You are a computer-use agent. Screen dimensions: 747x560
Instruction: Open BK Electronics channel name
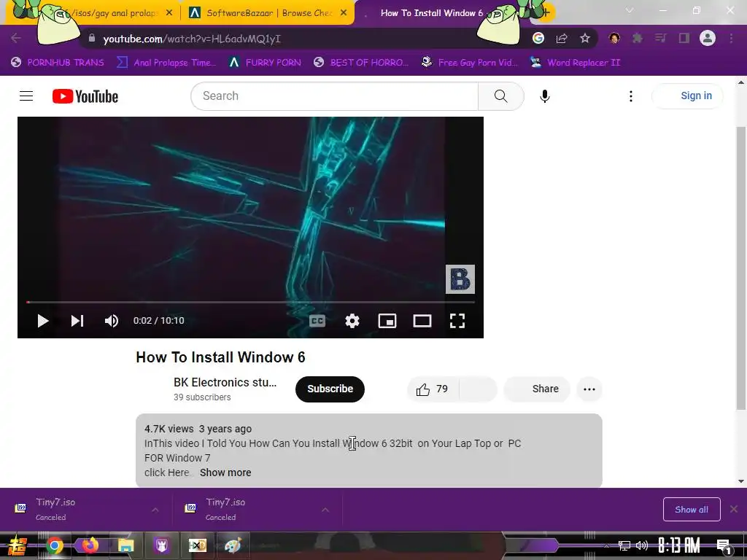(x=225, y=382)
